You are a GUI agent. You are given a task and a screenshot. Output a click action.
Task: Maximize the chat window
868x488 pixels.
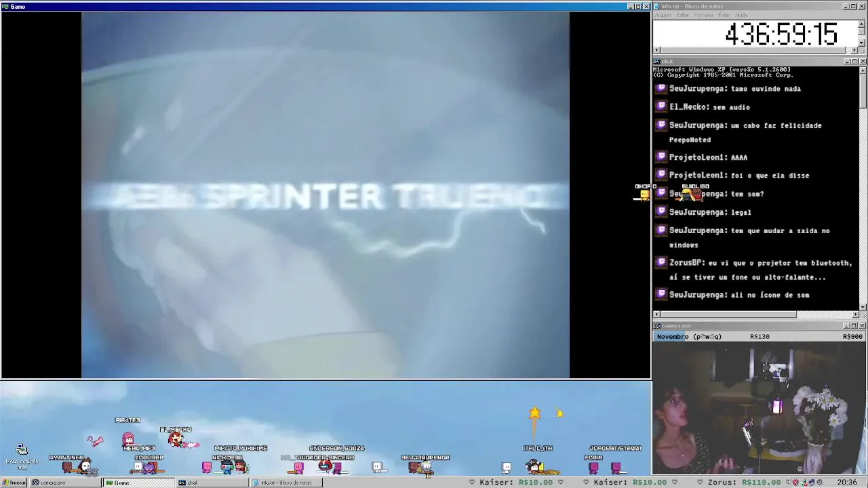[854, 61]
